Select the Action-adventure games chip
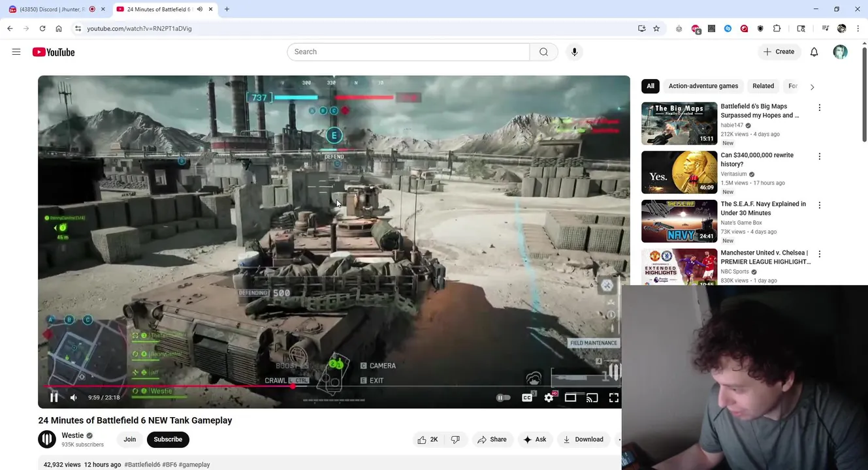The height and width of the screenshot is (470, 868). click(x=703, y=86)
